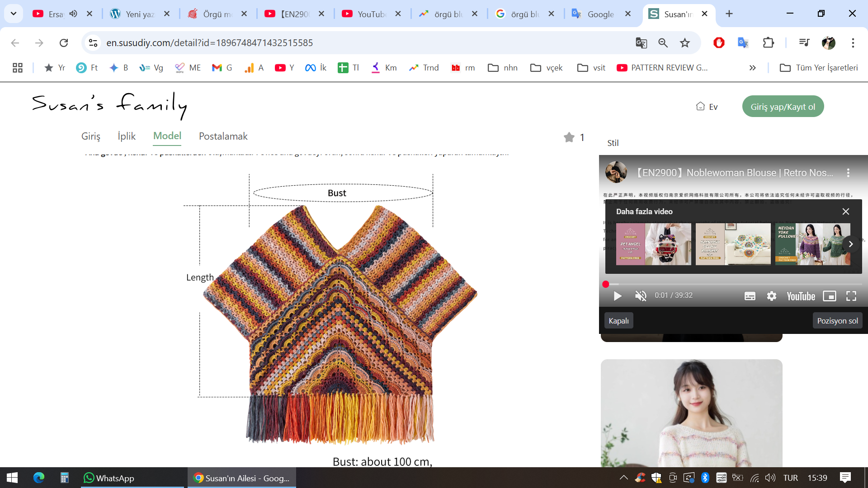Mute the audio-playing first browser tab
The width and height of the screenshot is (868, 488).
pos(73,14)
